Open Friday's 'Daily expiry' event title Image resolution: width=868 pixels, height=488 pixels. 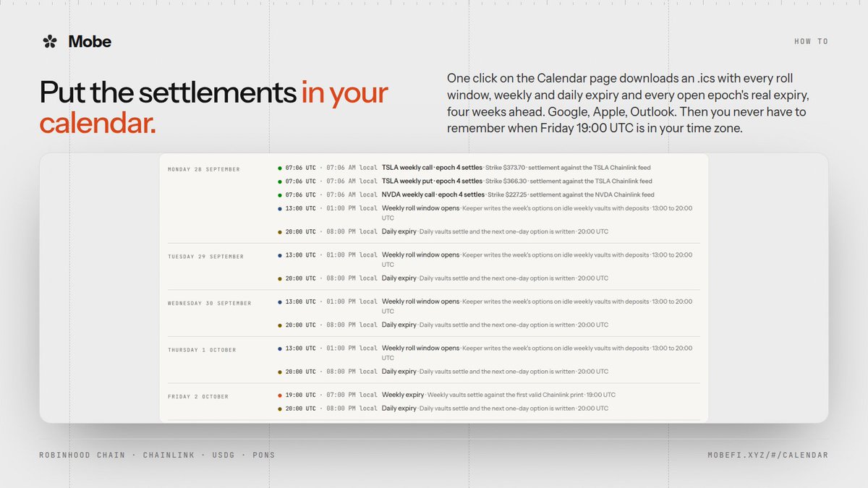tap(399, 408)
